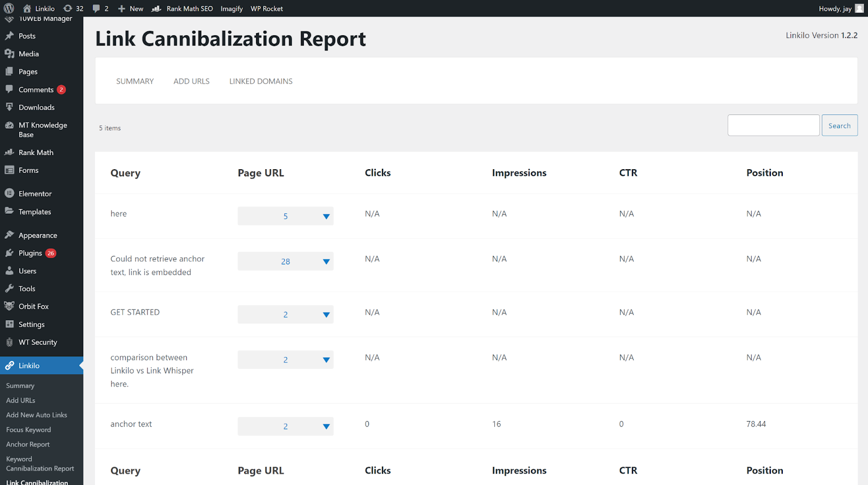
Task: Sort by top Page URL column header
Action: pos(261,173)
